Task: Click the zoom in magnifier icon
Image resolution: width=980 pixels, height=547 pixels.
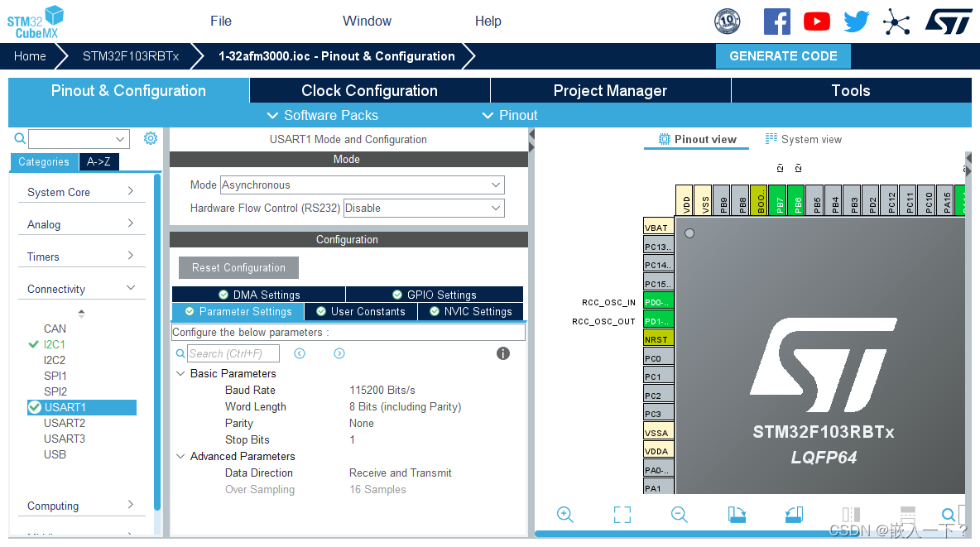Action: (x=565, y=515)
